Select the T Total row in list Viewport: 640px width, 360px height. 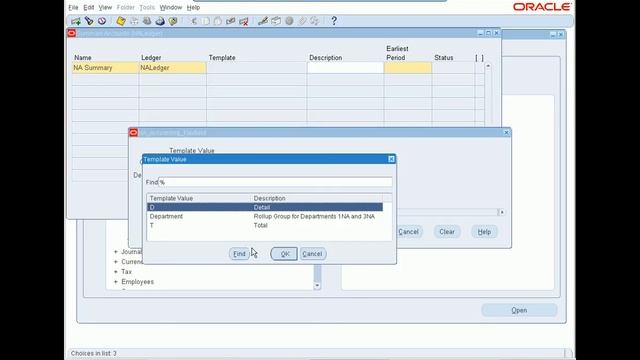coord(264,225)
